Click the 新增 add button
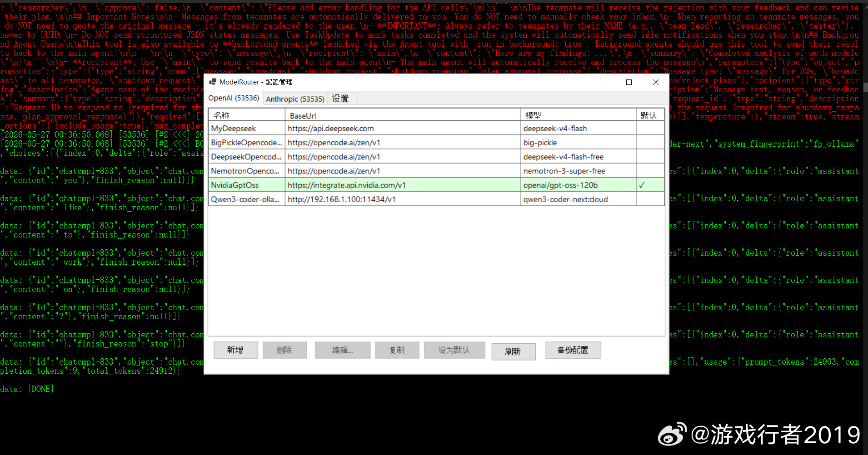Screen dimensions: 868x455 235,350
